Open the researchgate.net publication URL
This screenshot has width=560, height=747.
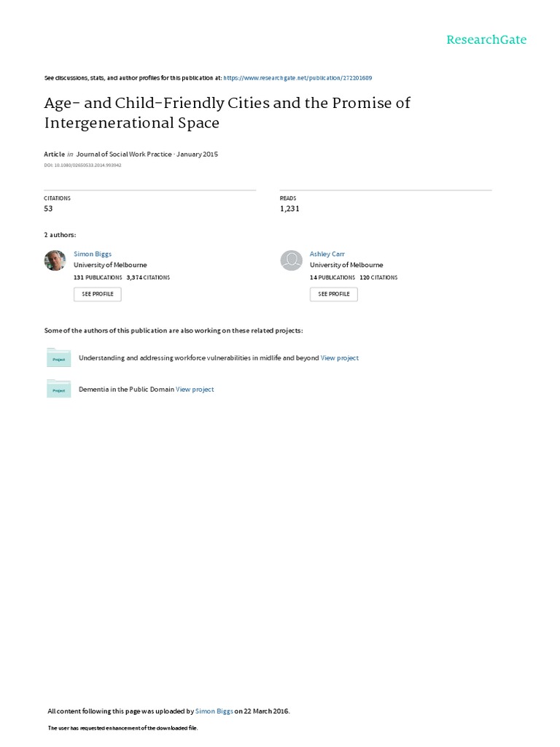click(x=297, y=77)
